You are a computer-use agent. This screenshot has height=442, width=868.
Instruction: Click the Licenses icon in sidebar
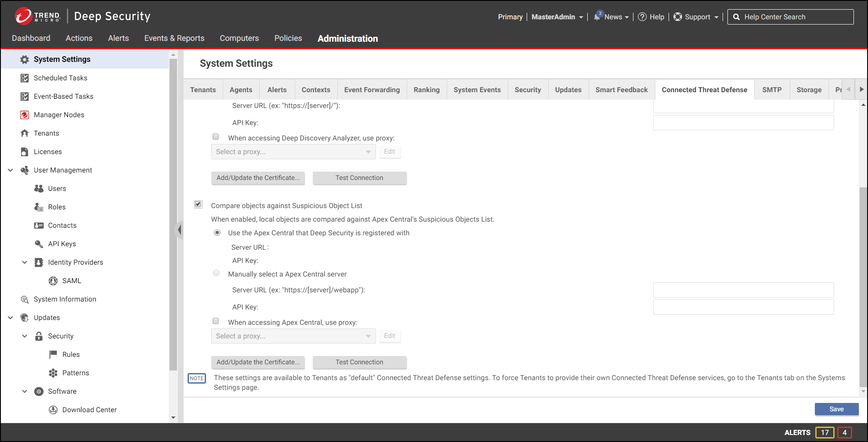25,152
